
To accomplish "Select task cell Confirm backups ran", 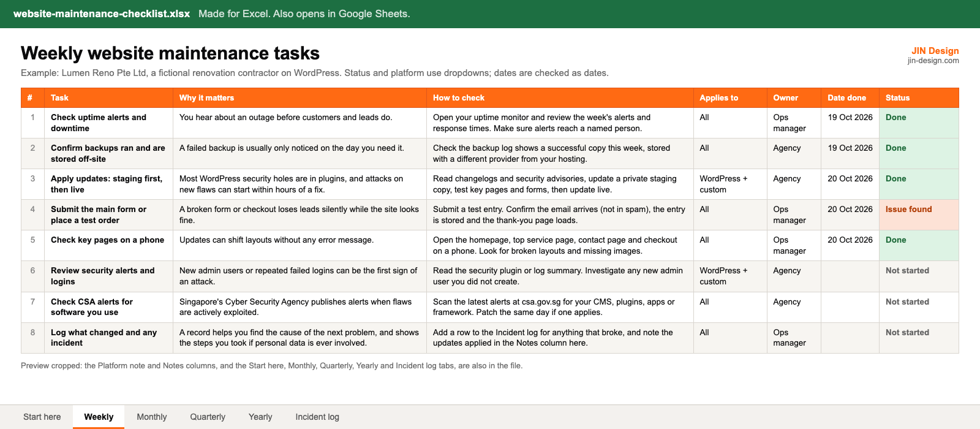I will [108, 154].
